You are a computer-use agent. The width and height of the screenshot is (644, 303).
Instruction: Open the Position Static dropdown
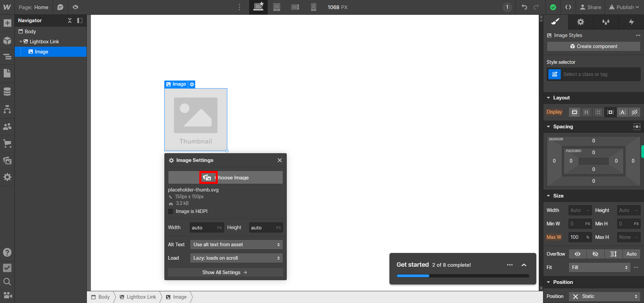point(604,296)
